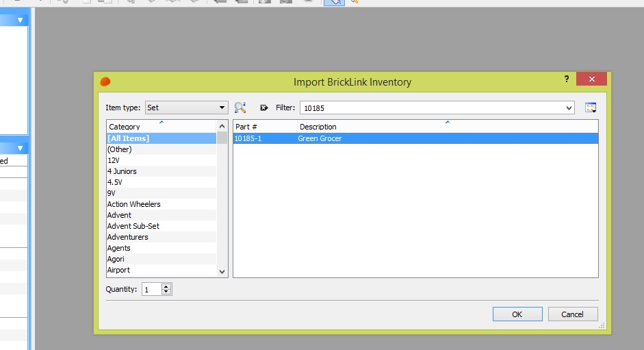Collapse the lower panel in the main window's left sidebar
The width and height of the screenshot is (644, 350).
point(20,148)
